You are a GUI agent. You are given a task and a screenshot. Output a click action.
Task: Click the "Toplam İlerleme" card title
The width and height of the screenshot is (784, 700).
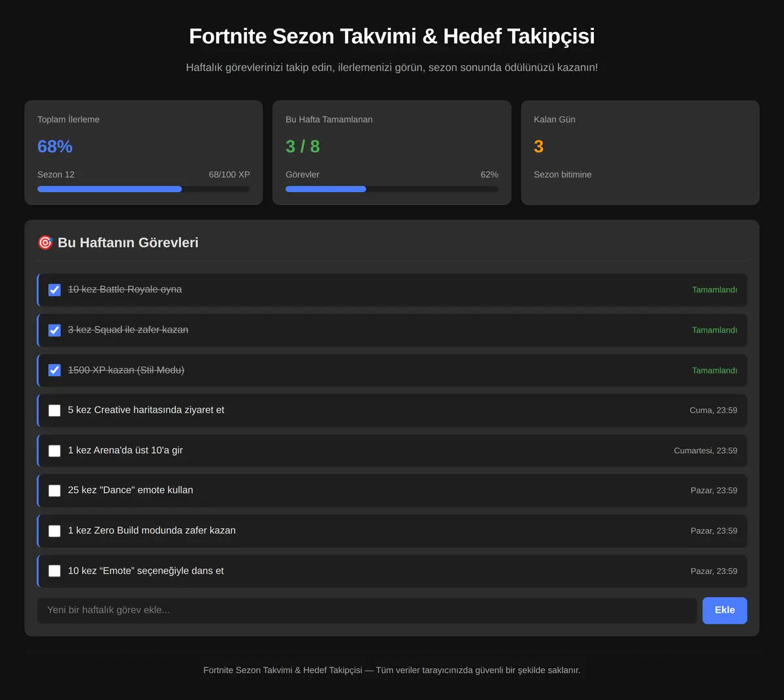coord(69,119)
